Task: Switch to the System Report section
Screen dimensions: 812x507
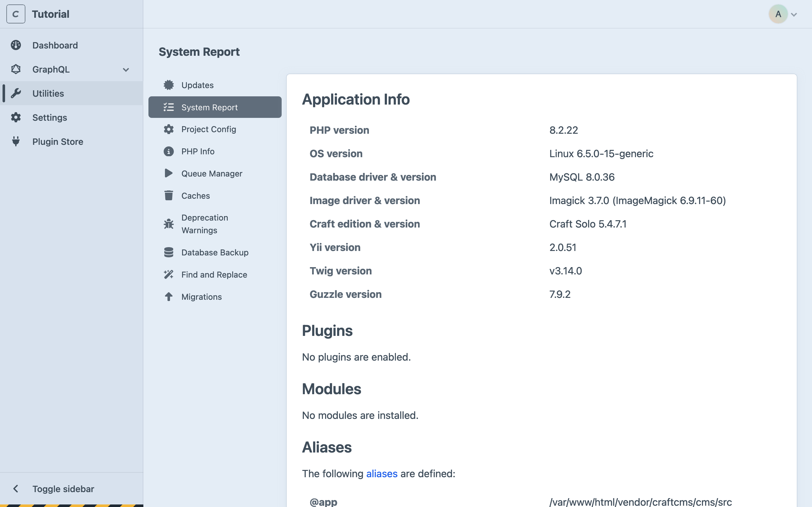Action: (x=209, y=107)
